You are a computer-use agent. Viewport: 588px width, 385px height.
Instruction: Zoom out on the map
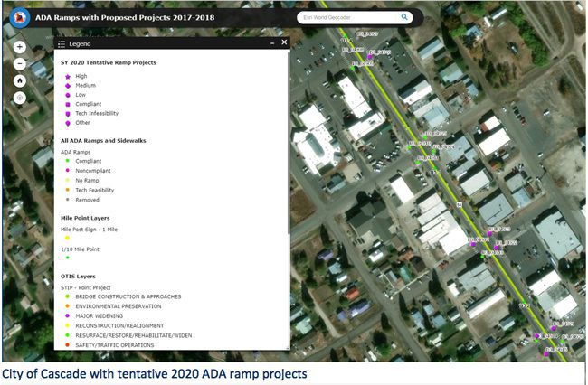tap(20, 63)
